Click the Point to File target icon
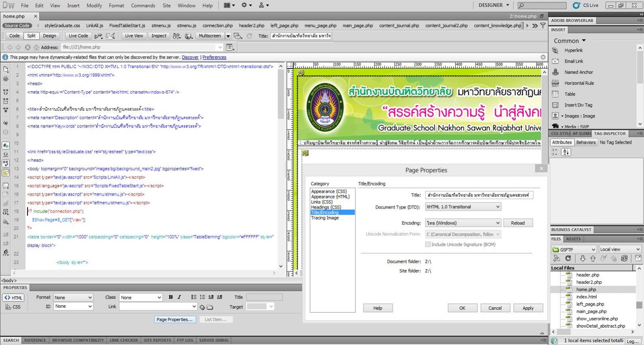The image size is (644, 345). [x=202, y=307]
